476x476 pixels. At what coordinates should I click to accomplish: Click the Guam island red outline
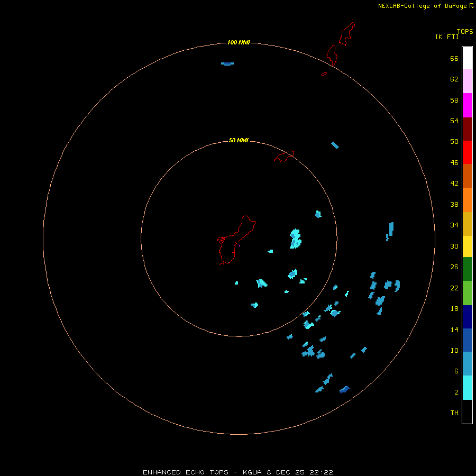coord(236,240)
